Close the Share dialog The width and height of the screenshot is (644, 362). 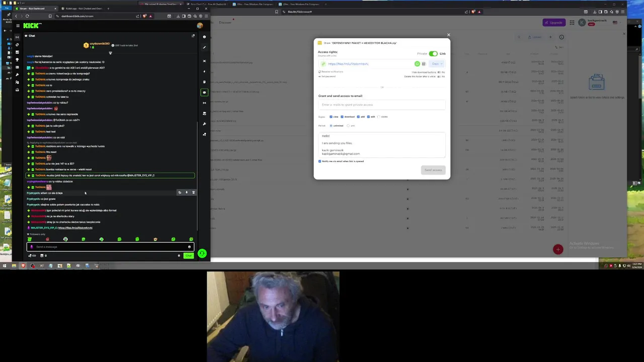coord(448,35)
